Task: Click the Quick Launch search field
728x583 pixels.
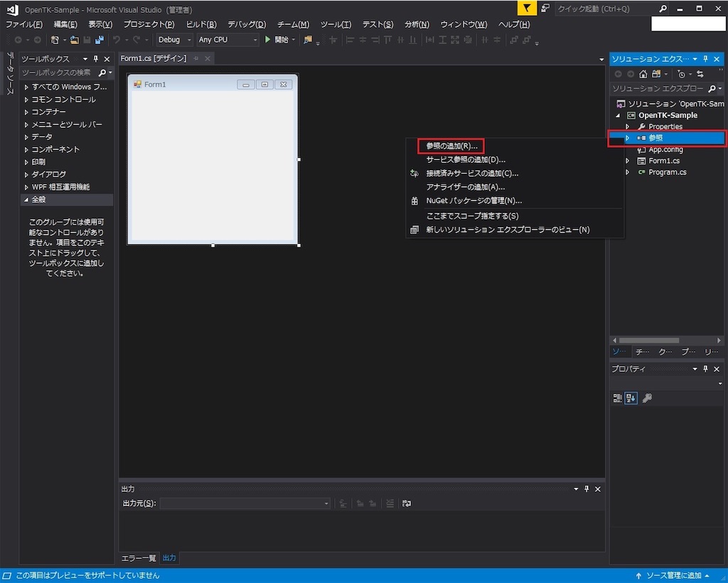Action: tap(606, 9)
